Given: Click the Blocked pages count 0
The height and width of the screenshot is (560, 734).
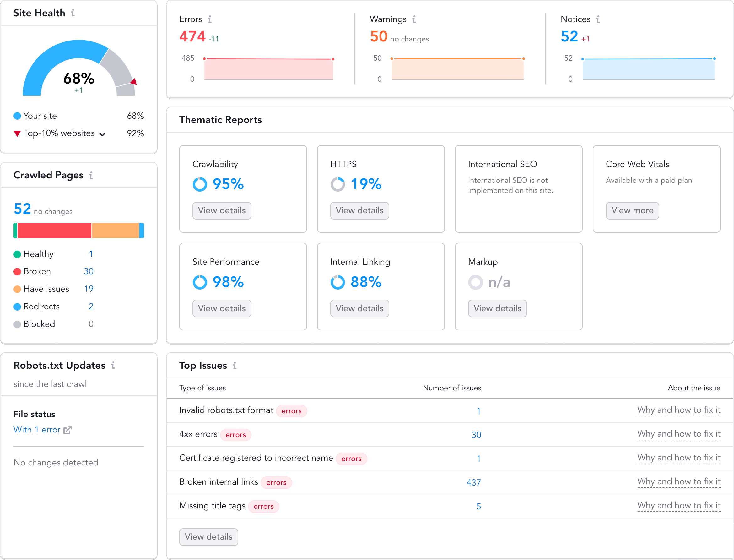Looking at the screenshot, I should tap(91, 324).
